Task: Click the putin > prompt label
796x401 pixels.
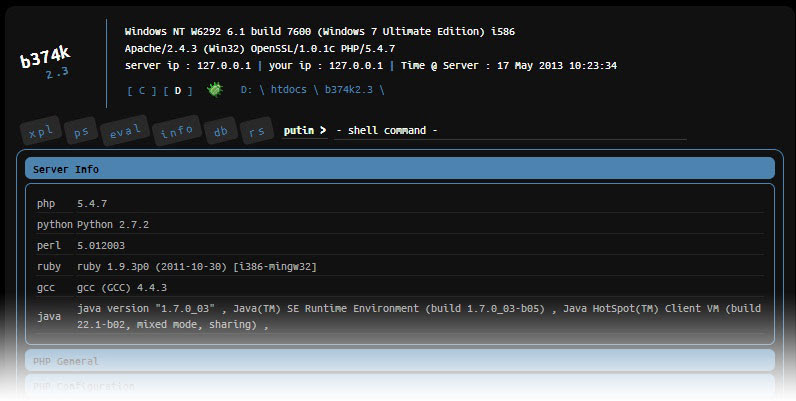Action: (x=305, y=130)
